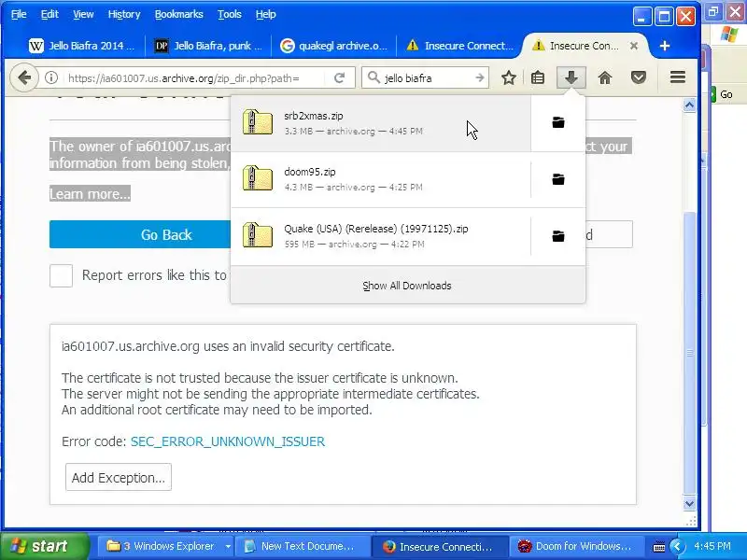Switch to quakegl archive.org Google tab

[333, 46]
